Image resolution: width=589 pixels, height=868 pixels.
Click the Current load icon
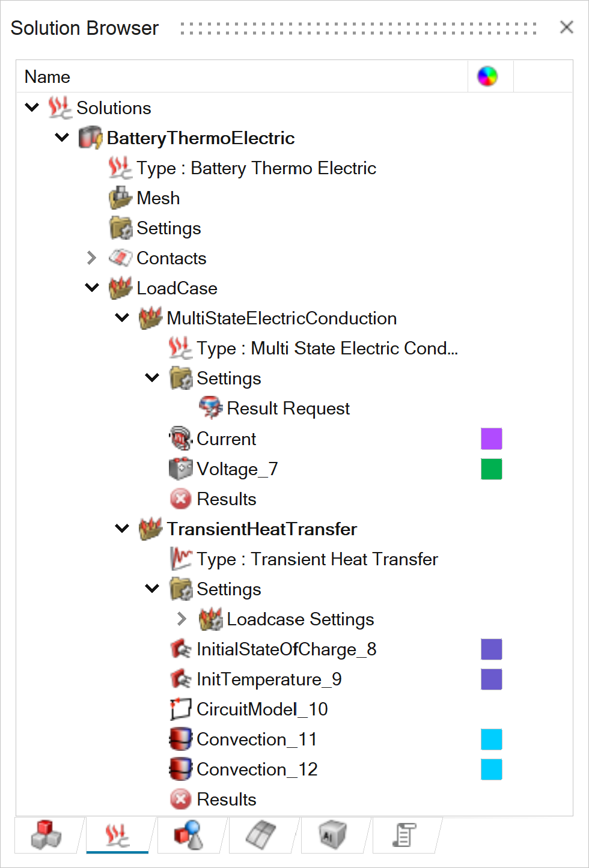click(180, 439)
